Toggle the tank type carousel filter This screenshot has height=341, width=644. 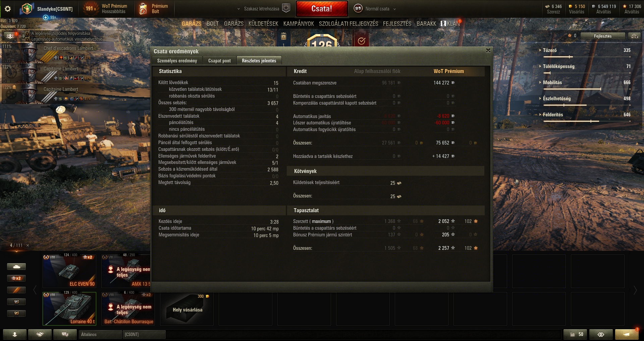[x=16, y=267]
